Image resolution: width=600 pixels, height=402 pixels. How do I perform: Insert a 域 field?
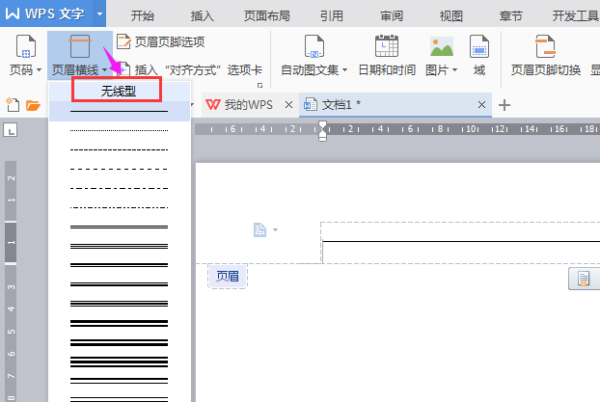[479, 55]
